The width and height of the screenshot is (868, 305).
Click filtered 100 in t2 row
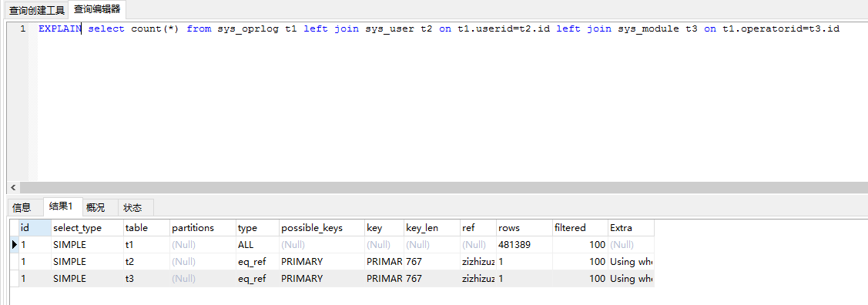(x=580, y=262)
